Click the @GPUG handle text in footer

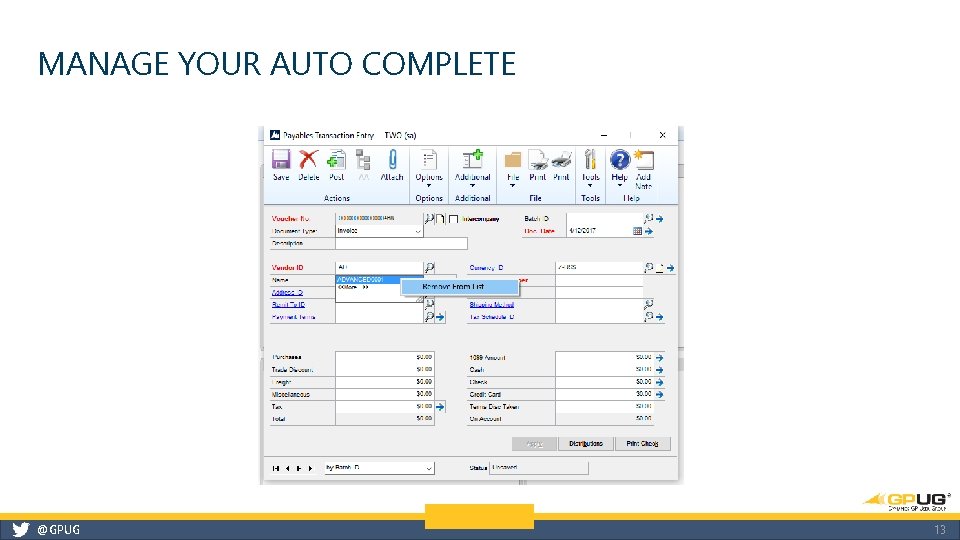58,530
